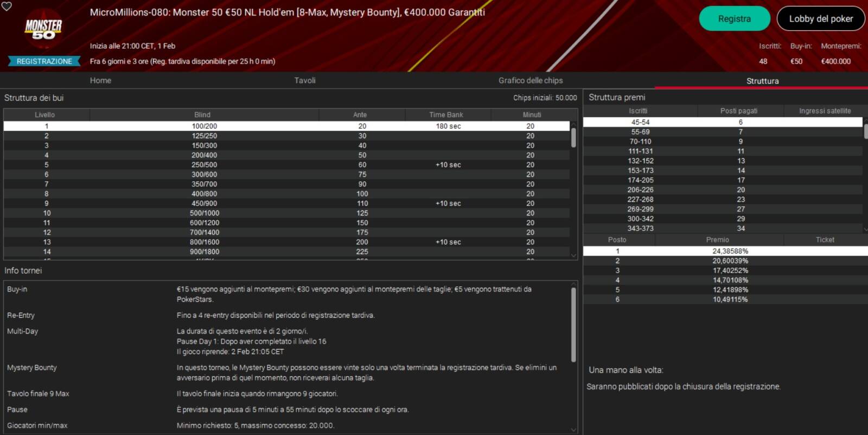The height and width of the screenshot is (435, 868).
Task: Show the Grafico delle chips tab
Action: click(x=530, y=80)
